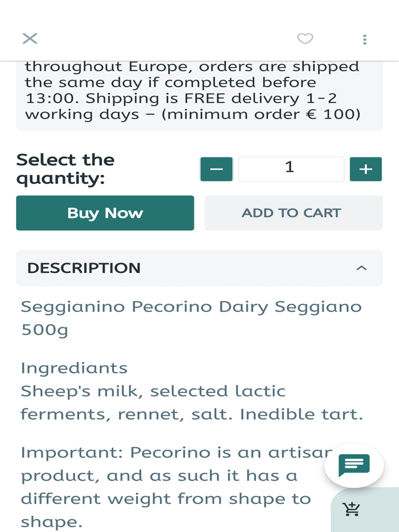The image size is (399, 532).
Task: Click the 'Select the quantity' label
Action: pyautogui.click(x=66, y=169)
